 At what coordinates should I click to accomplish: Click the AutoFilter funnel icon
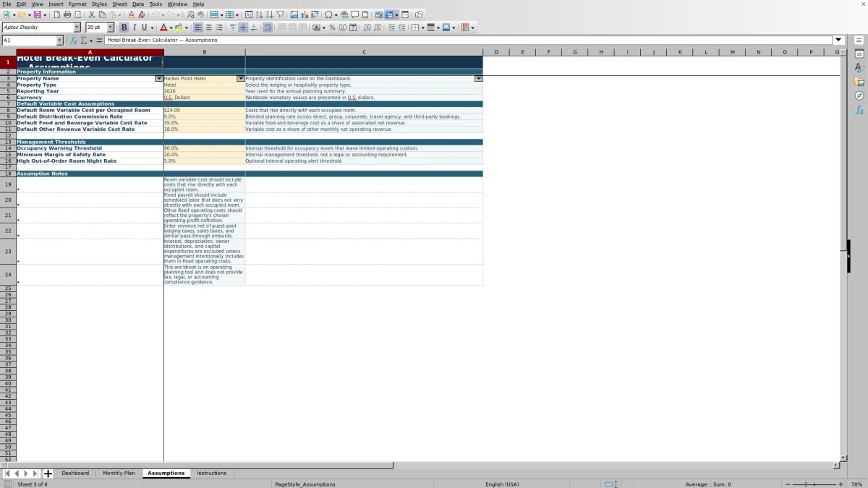tap(280, 14)
